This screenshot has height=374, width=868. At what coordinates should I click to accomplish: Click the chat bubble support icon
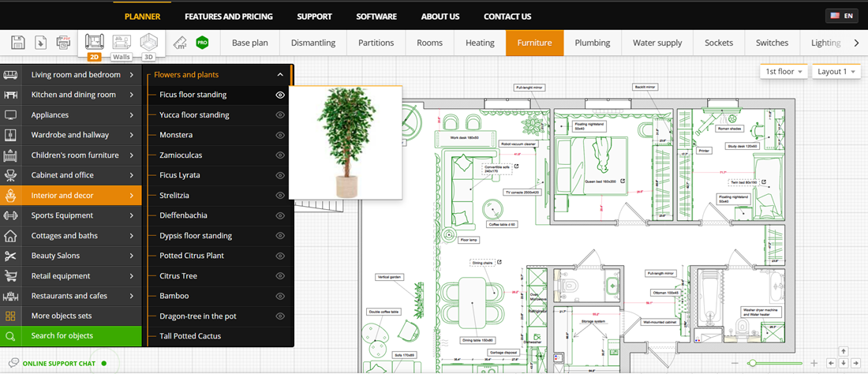(x=13, y=364)
